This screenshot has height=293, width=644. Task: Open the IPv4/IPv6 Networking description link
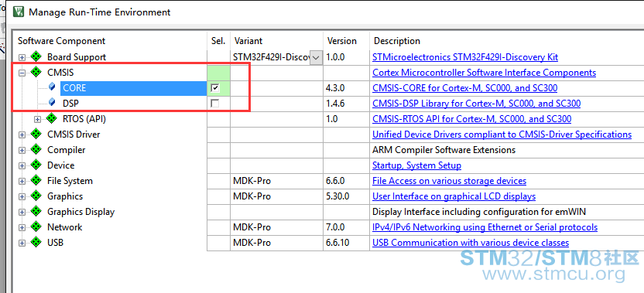[485, 227]
